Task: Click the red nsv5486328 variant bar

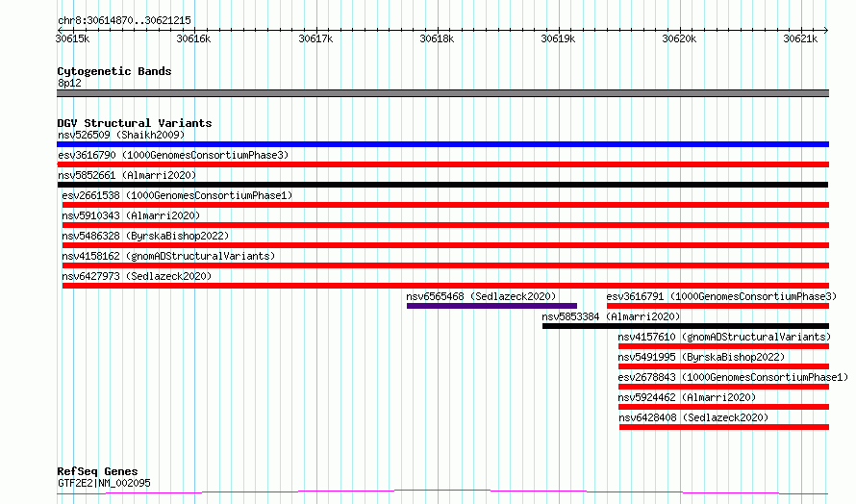Action: click(445, 245)
